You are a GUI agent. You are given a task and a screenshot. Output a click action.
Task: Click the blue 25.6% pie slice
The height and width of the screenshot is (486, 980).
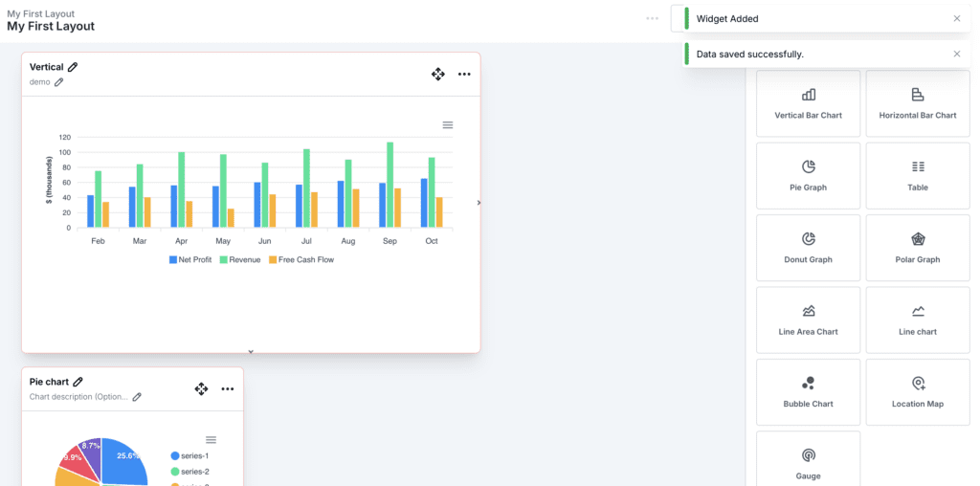124,461
